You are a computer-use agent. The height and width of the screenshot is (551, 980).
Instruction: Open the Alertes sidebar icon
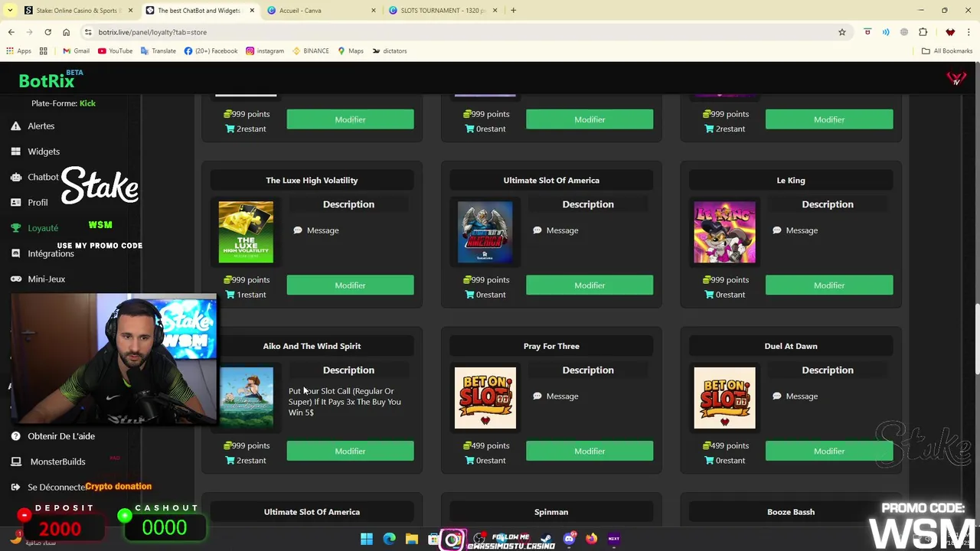(15, 126)
